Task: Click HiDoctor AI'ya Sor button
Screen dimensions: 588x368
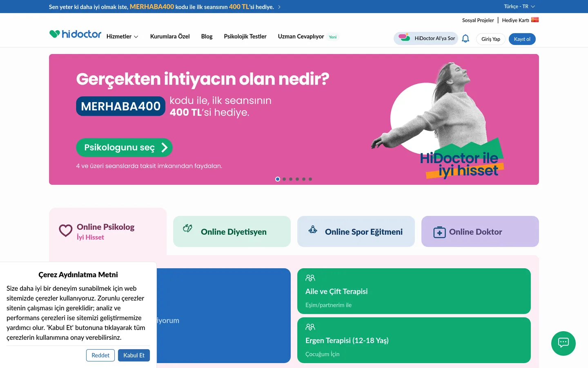Action: [x=426, y=38]
